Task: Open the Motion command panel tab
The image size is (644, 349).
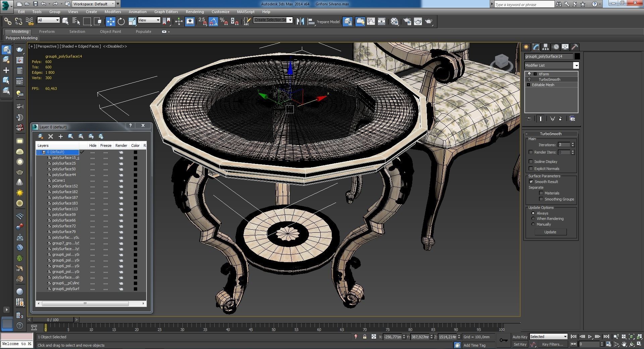Action: [556, 47]
